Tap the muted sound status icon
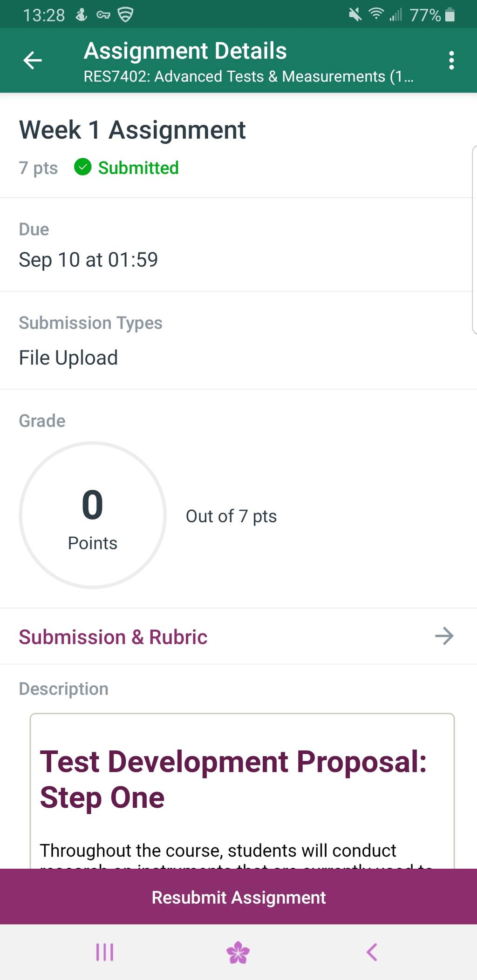The height and width of the screenshot is (980, 477). click(355, 15)
